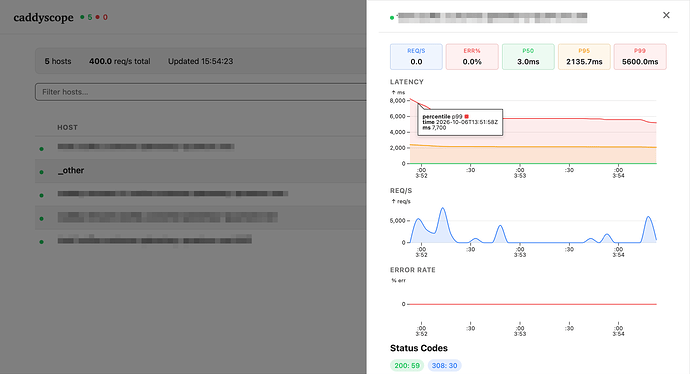Open the P95 latency card
This screenshot has width=690, height=374.
[584, 56]
